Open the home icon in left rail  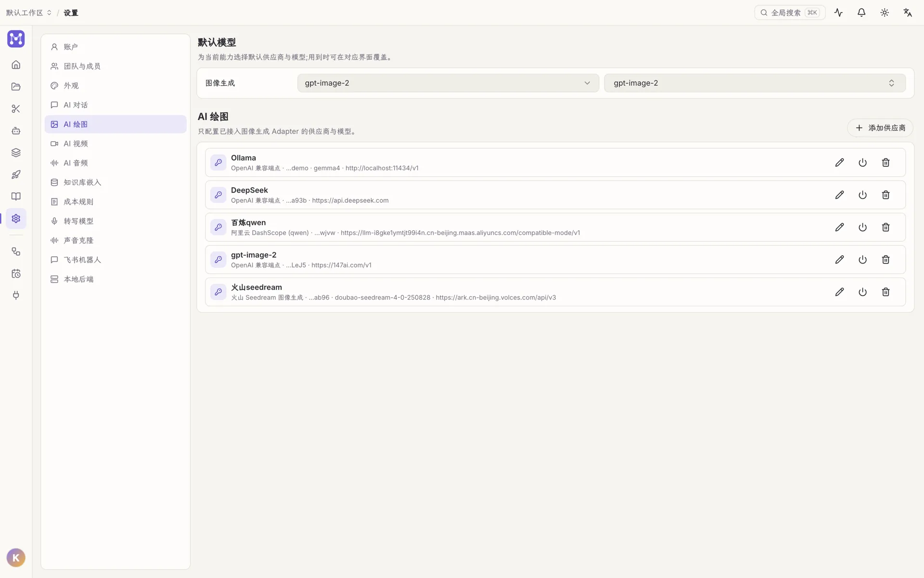(x=16, y=65)
